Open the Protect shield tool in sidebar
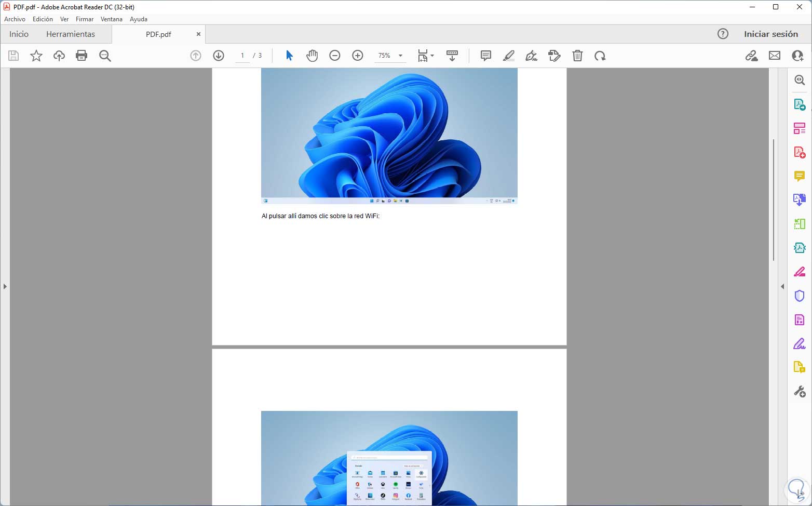This screenshot has height=506, width=812. pos(800,296)
